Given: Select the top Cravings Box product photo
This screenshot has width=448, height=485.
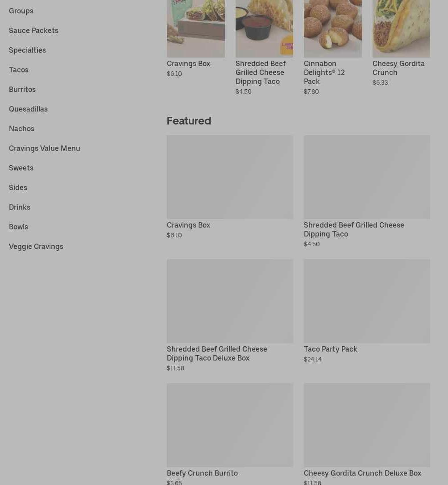Looking at the screenshot, I should 196,29.
